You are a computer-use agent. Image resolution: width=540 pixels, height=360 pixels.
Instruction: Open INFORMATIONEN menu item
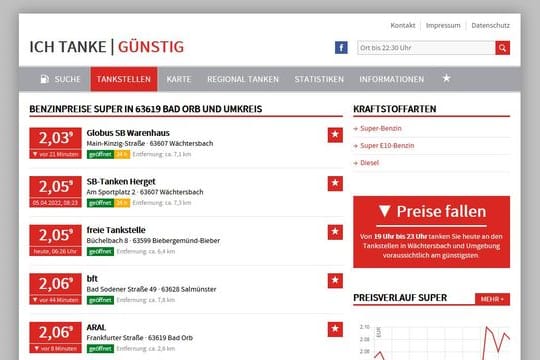click(392, 79)
